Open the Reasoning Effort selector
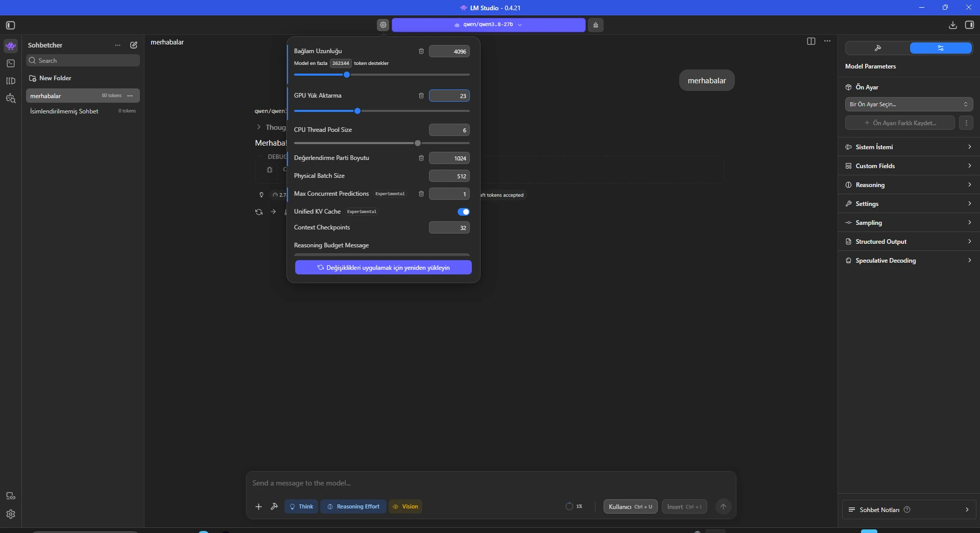This screenshot has height=533, width=980. pos(353,506)
